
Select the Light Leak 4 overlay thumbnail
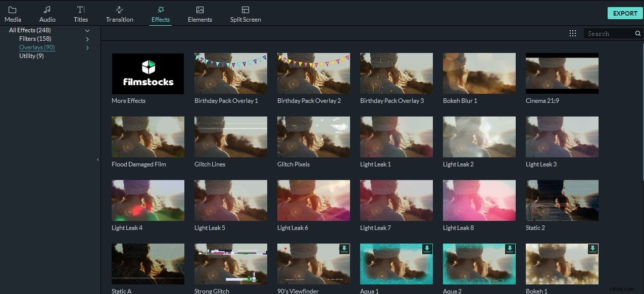[x=147, y=200]
